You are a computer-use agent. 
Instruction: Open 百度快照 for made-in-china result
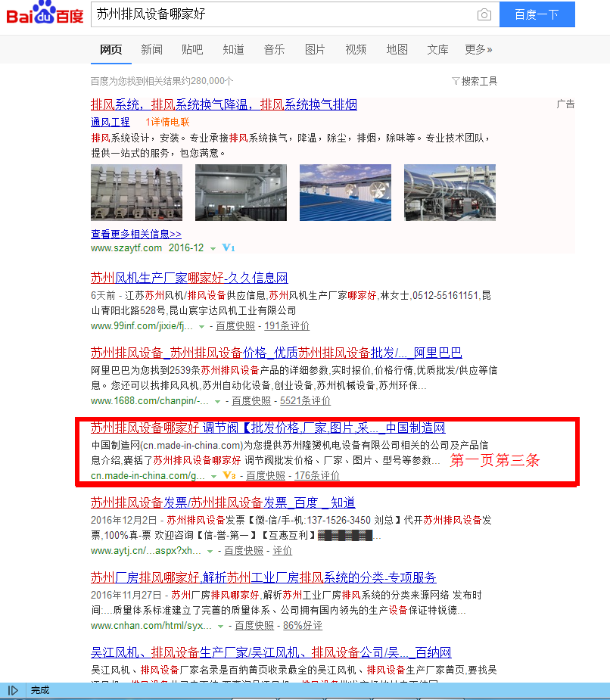[266, 476]
